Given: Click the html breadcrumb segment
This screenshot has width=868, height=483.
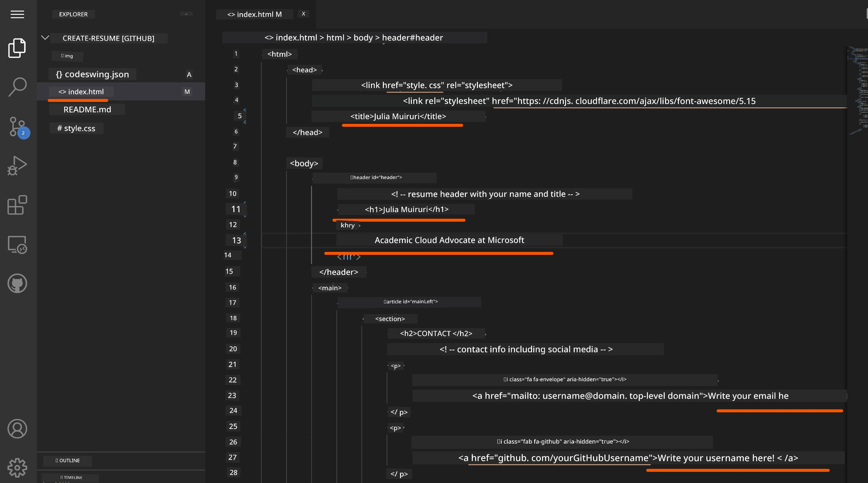Looking at the screenshot, I should (x=335, y=38).
